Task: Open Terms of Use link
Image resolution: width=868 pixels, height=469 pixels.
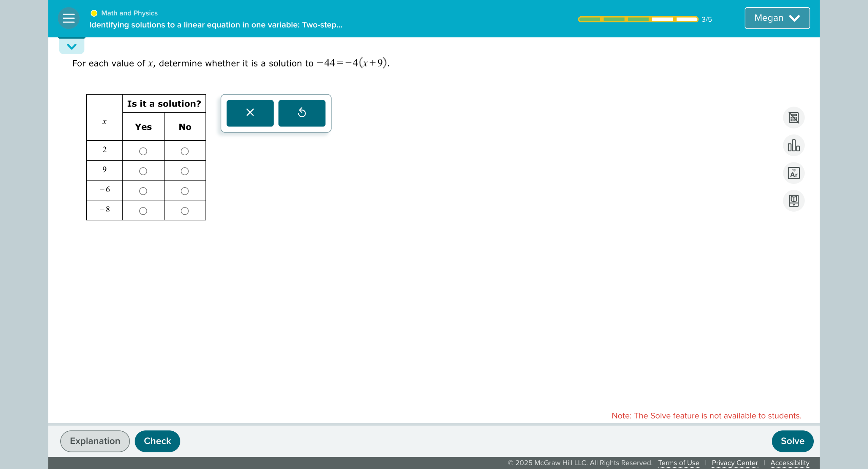Action: click(x=678, y=463)
